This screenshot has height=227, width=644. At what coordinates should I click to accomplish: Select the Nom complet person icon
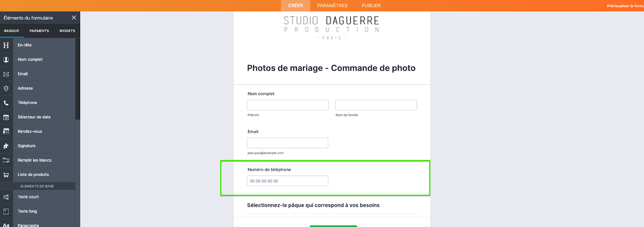point(6,60)
